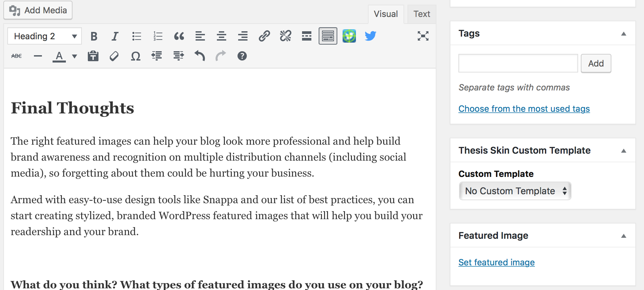This screenshot has height=290, width=644.
Task: Open the Heading 2 format dropdown
Action: (x=45, y=36)
